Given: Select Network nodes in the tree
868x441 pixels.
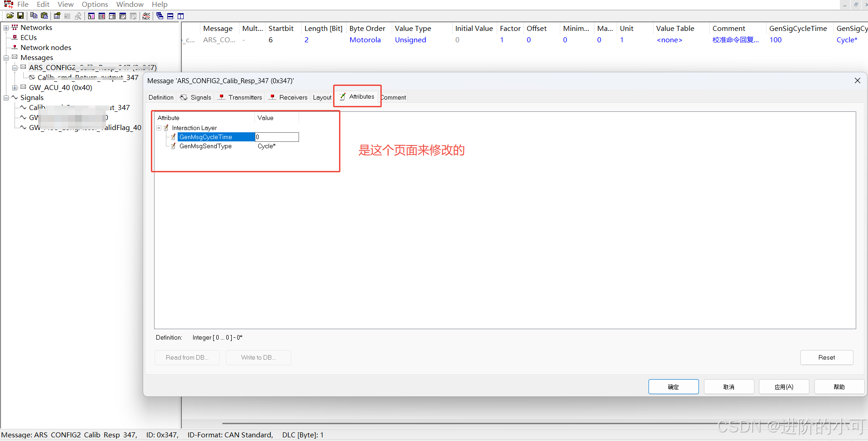Looking at the screenshot, I should 46,48.
